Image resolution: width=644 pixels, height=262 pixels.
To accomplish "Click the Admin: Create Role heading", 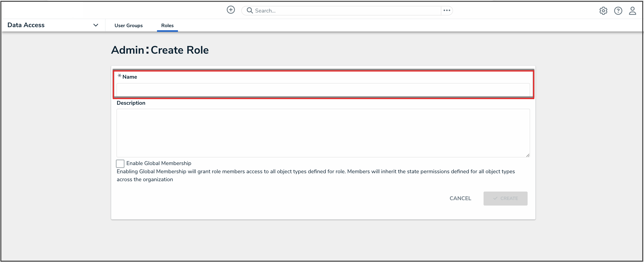I will pos(160,50).
